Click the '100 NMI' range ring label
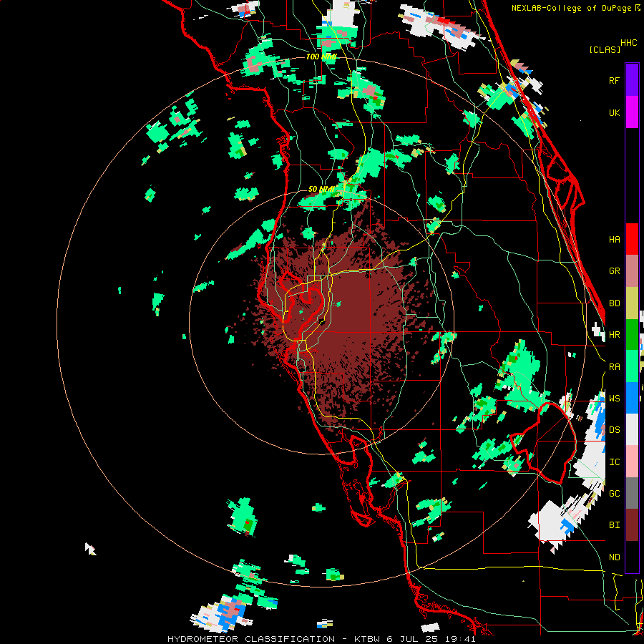 pos(321,57)
